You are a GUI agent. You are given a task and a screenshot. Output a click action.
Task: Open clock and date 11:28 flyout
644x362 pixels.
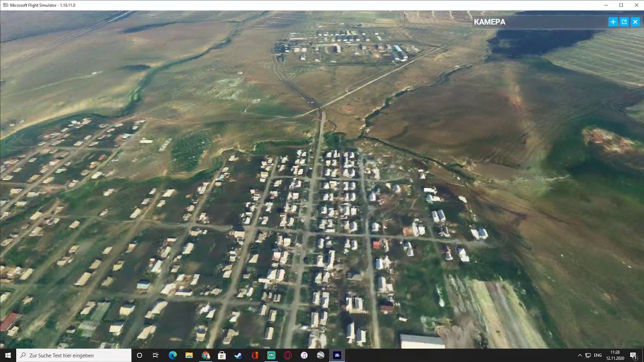pyautogui.click(x=615, y=355)
